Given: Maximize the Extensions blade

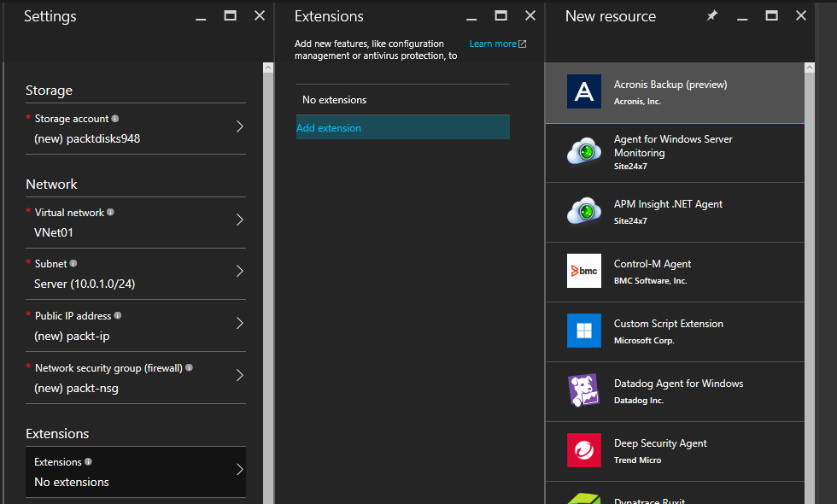Looking at the screenshot, I should click(x=500, y=16).
